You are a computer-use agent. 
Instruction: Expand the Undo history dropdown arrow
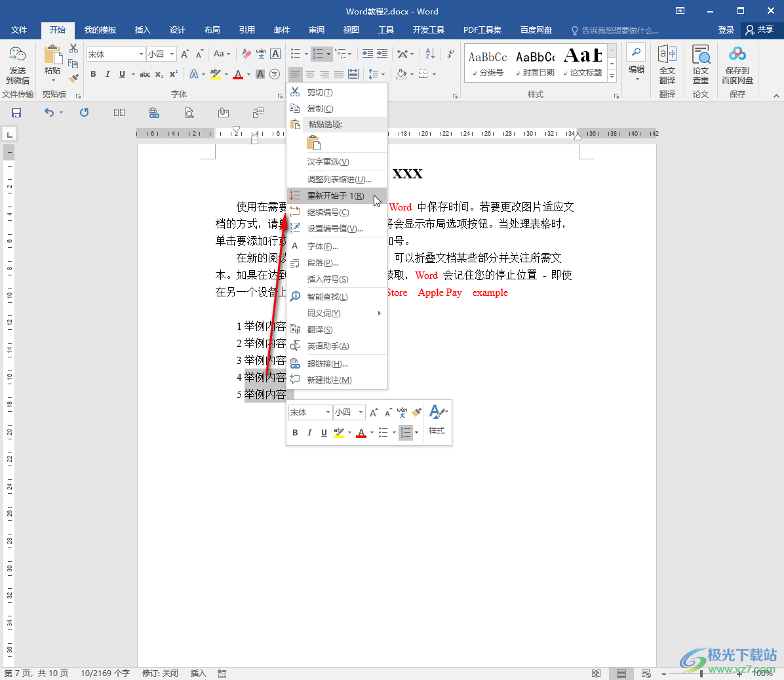(x=61, y=113)
